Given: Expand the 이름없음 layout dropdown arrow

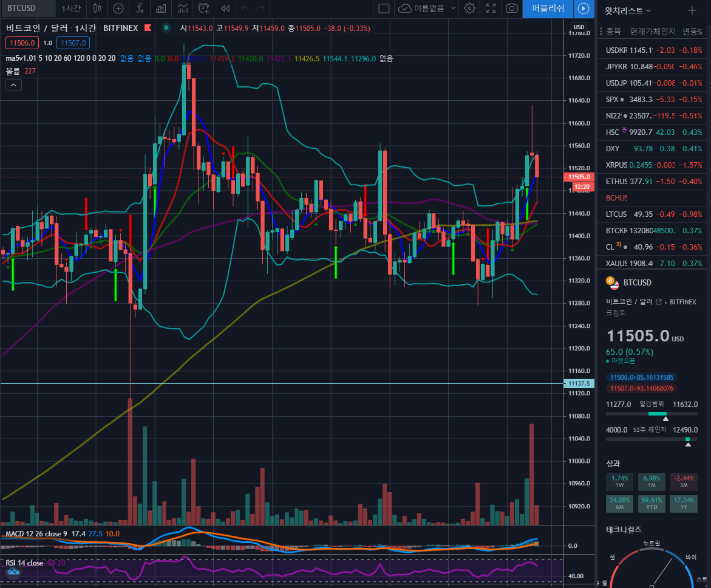Looking at the screenshot, I should click(x=453, y=8).
